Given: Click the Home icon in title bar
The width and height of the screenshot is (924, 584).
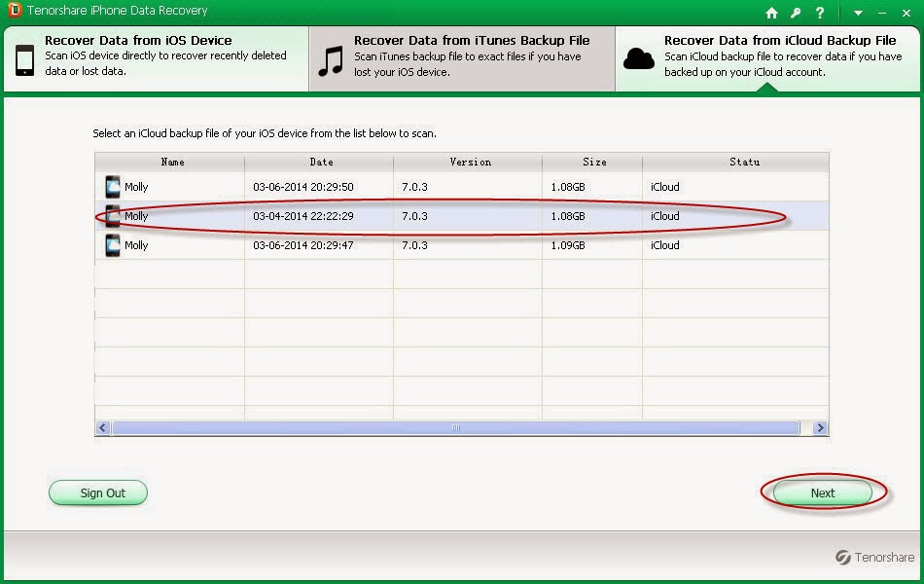Looking at the screenshot, I should 771,13.
